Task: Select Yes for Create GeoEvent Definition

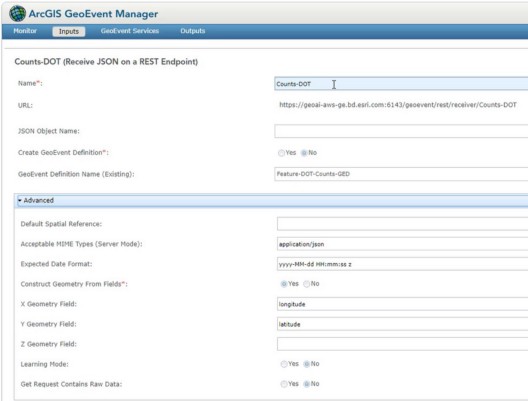Action: [281, 153]
